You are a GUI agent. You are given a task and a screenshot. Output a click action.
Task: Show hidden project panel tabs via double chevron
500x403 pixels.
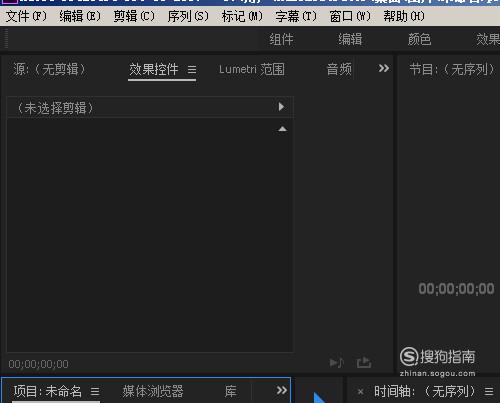coord(282,390)
